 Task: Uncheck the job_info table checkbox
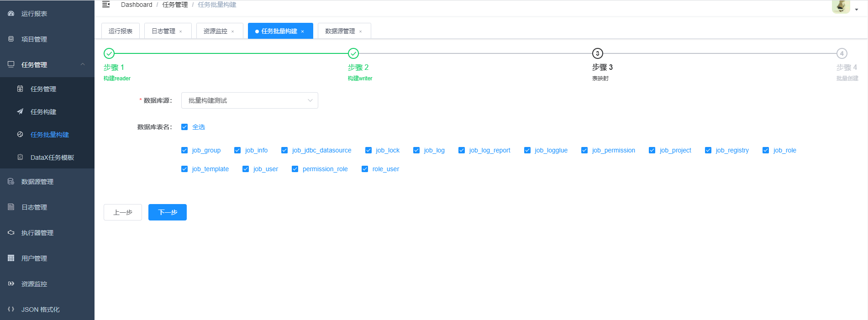pyautogui.click(x=237, y=150)
